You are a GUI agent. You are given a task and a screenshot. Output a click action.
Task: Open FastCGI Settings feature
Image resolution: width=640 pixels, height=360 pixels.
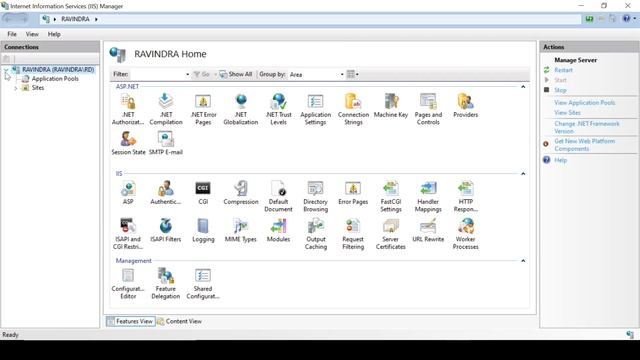(x=391, y=196)
